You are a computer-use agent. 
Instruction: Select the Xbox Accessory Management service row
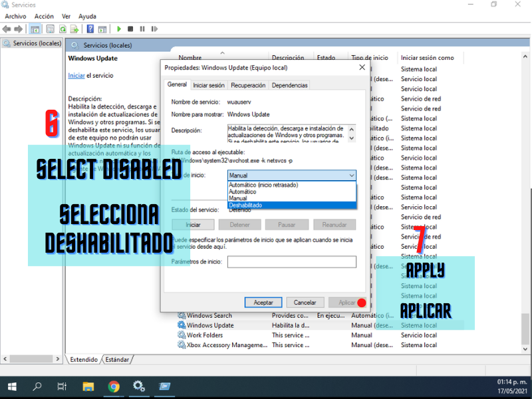pyautogui.click(x=320, y=345)
